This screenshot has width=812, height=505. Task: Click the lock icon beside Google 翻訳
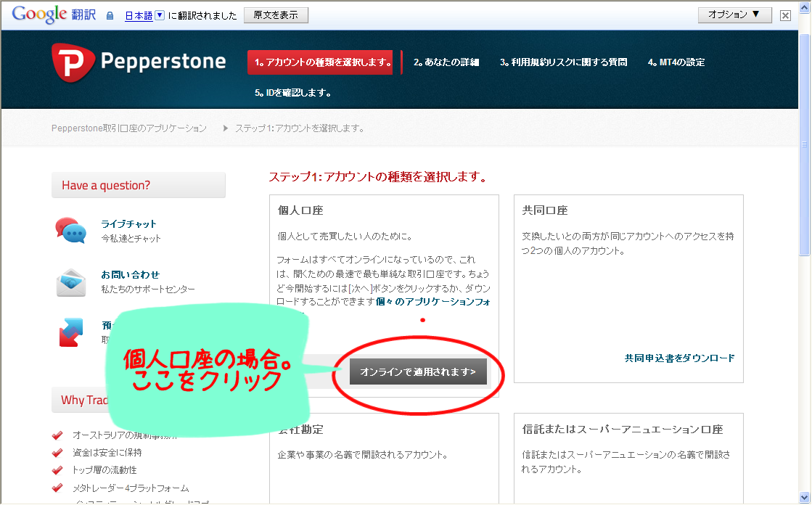click(x=110, y=16)
